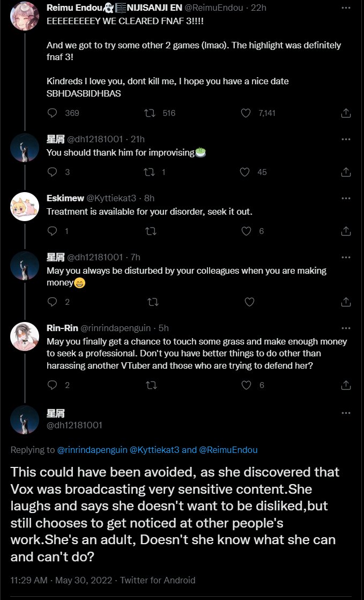Image resolution: width=364 pixels, height=600 pixels.
Task: Reply to 'You should thank him' tweet
Action: click(53, 172)
